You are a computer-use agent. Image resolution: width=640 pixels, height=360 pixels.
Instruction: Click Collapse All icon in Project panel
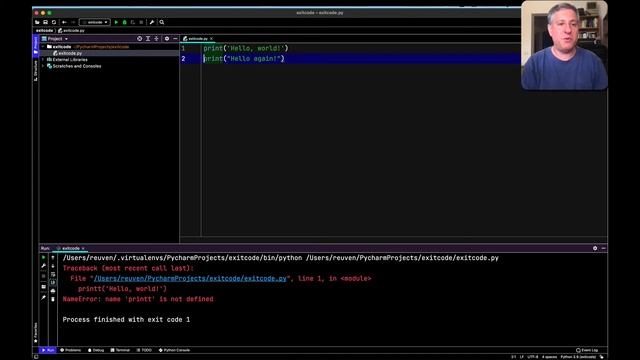click(x=156, y=39)
